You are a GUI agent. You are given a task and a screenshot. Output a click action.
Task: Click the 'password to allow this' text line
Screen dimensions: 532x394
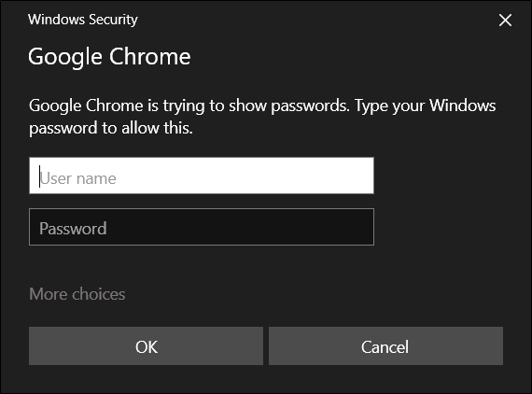111,128
